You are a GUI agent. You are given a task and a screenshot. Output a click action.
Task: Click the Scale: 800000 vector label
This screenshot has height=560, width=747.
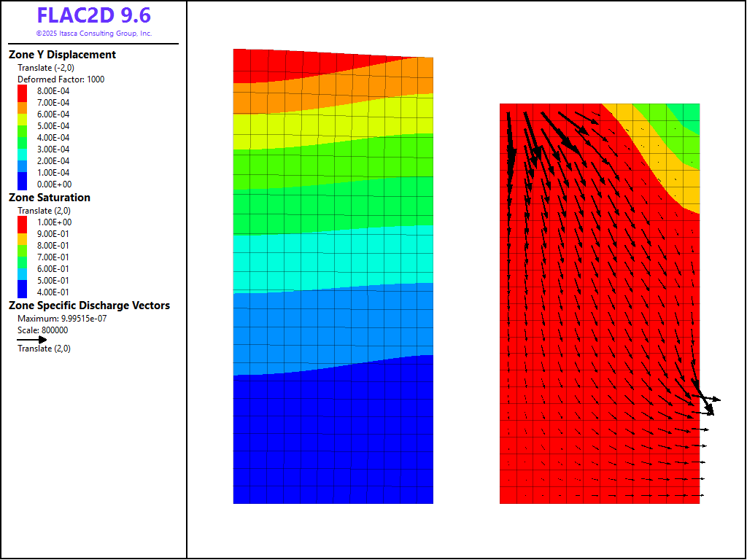point(42,330)
